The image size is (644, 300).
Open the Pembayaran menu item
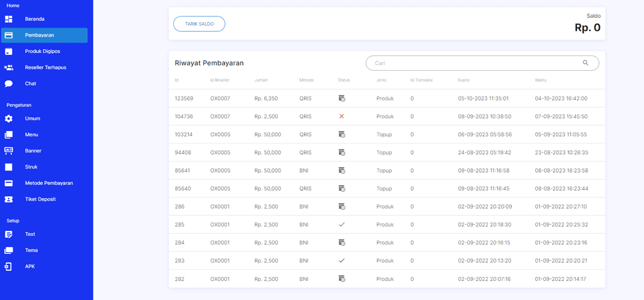(x=39, y=35)
